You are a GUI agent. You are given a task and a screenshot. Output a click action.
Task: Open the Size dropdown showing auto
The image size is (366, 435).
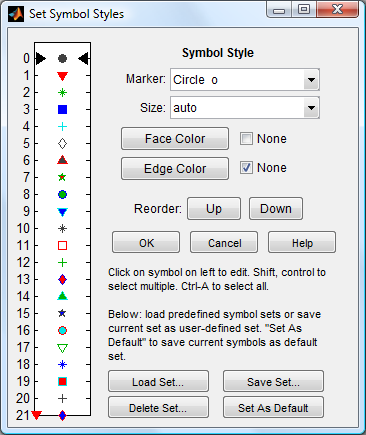(x=245, y=108)
